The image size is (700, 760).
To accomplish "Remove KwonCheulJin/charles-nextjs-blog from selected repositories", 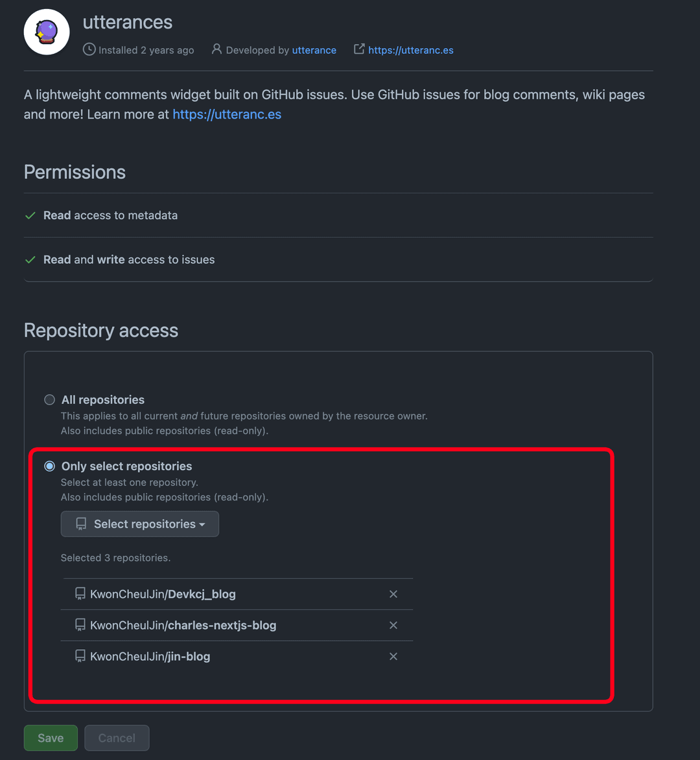I will [x=393, y=624].
